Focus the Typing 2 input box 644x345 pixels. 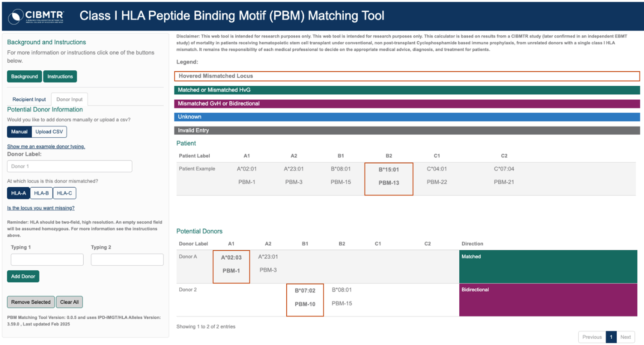[x=127, y=259]
